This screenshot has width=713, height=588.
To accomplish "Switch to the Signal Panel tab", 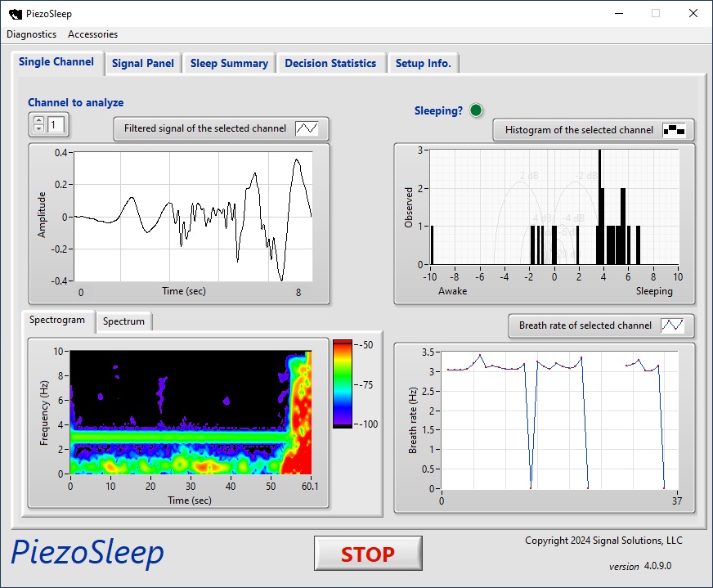I will point(143,63).
